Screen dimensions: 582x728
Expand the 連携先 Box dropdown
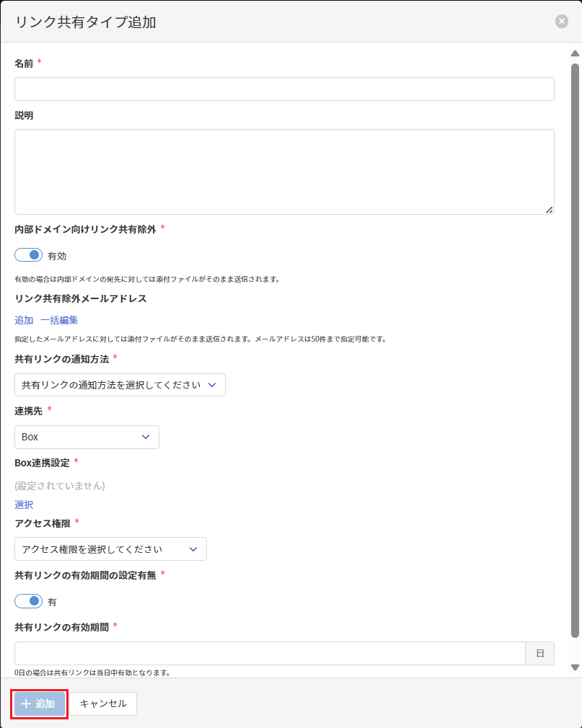[87, 437]
